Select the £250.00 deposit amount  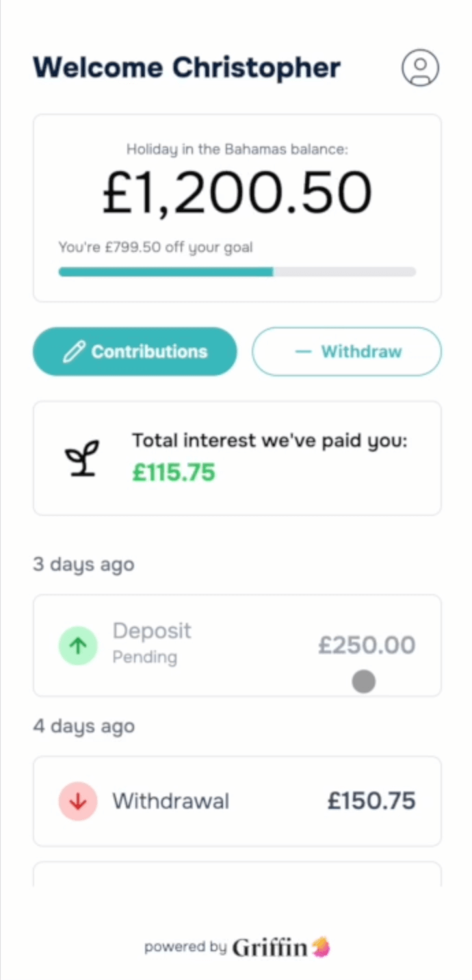click(367, 645)
